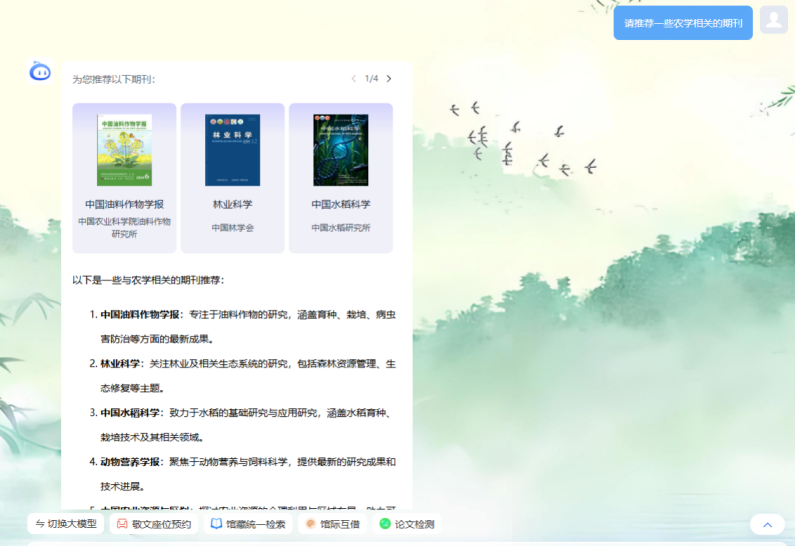795x546 pixels.
Task: Click the user profile avatar icon
Action: (773, 20)
